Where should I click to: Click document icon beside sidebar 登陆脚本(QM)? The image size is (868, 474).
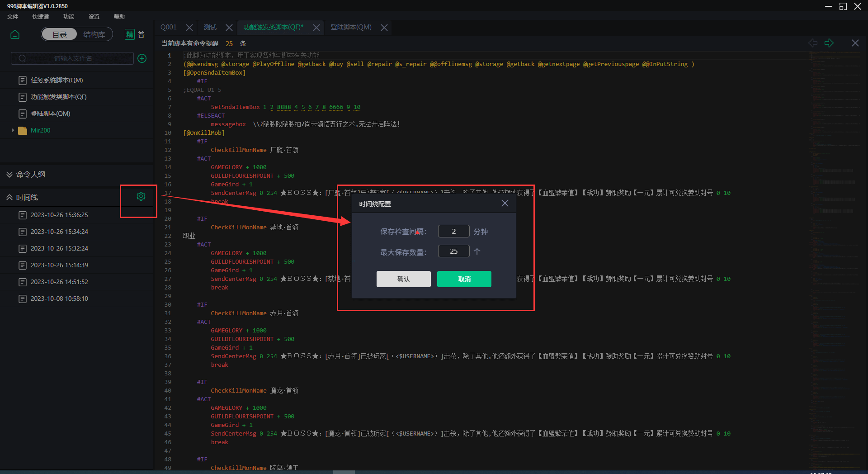pyautogui.click(x=23, y=114)
